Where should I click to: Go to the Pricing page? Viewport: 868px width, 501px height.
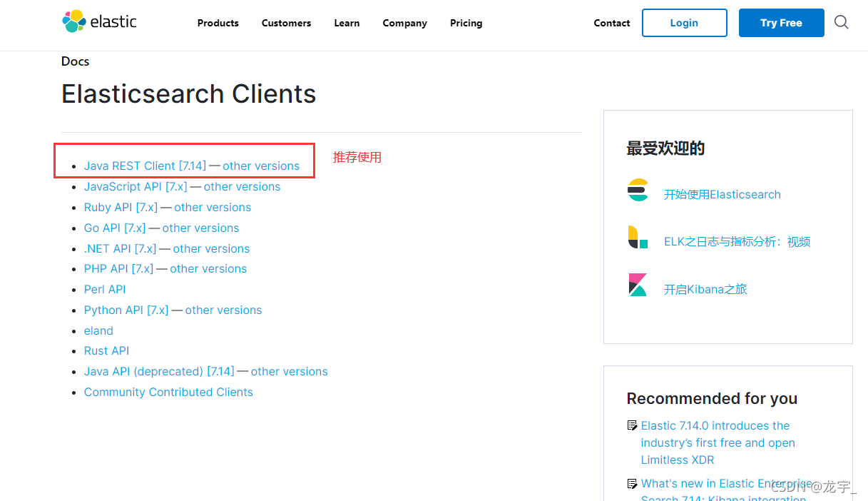[466, 23]
